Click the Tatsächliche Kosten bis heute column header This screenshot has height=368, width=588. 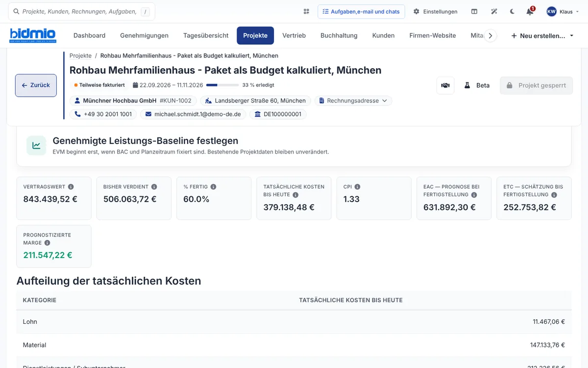point(351,300)
